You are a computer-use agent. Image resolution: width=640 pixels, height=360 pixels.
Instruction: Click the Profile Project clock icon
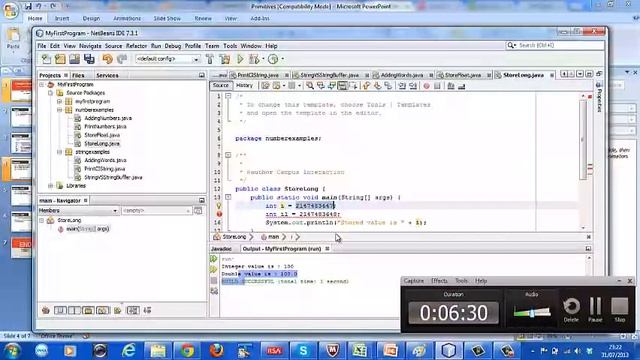pos(273,59)
